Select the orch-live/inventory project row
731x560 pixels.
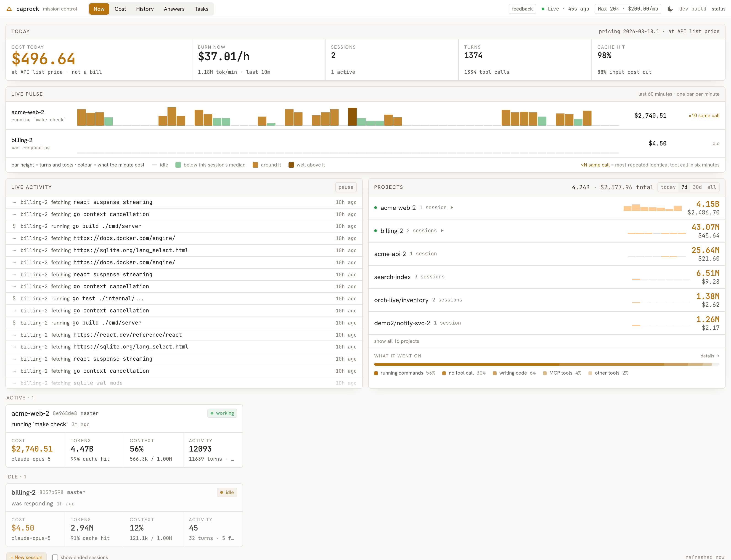(x=547, y=300)
